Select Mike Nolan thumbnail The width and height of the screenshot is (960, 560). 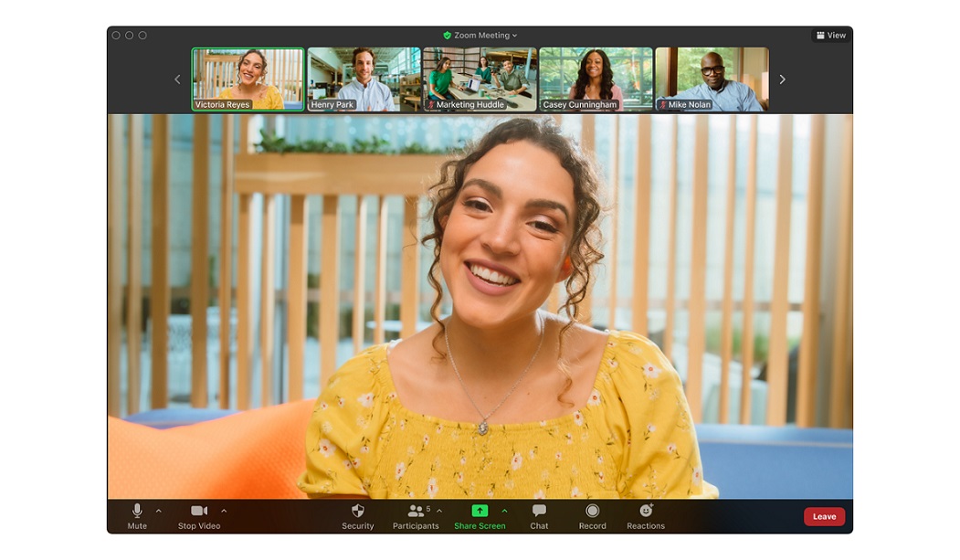[712, 79]
